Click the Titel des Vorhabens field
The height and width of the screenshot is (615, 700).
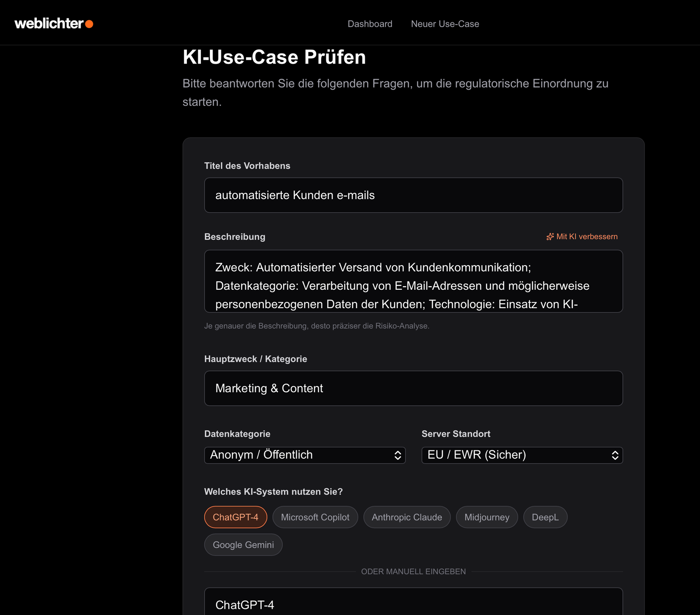(413, 195)
